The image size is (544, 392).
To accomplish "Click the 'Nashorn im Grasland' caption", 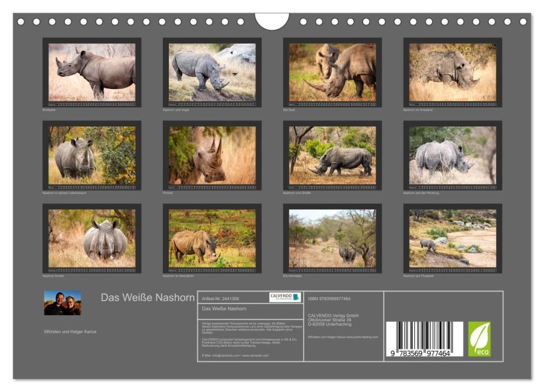I will (418, 110).
